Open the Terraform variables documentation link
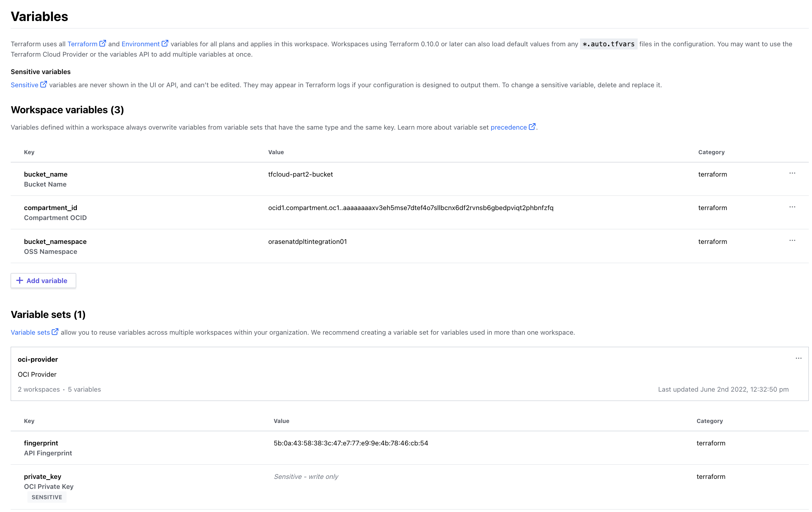812x512 pixels. point(82,44)
